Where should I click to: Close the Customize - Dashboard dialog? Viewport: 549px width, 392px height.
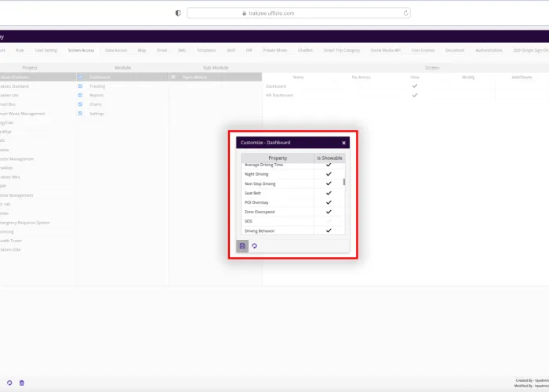pos(344,143)
